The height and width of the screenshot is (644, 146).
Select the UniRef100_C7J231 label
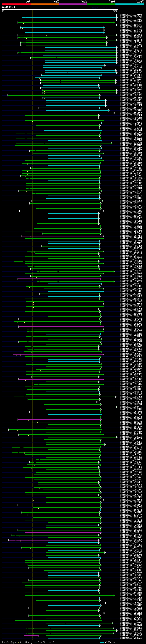[131, 567]
